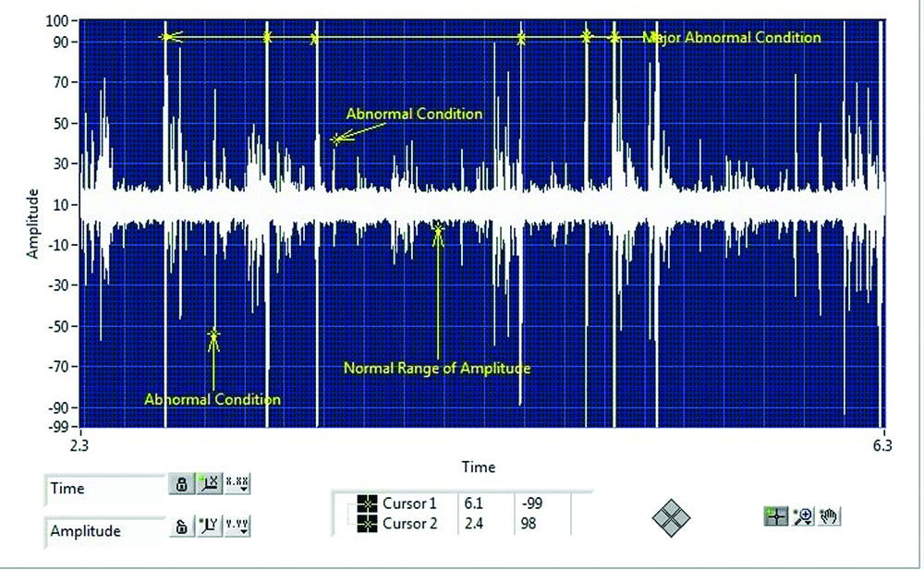
Task: Click the top quadrant of the cursor mover diamond
Action: click(672, 509)
